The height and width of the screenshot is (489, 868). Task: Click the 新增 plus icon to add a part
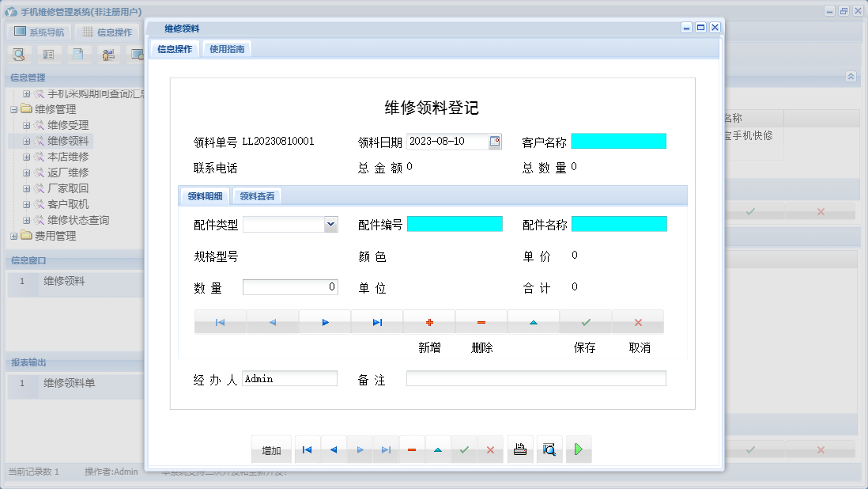coord(428,321)
